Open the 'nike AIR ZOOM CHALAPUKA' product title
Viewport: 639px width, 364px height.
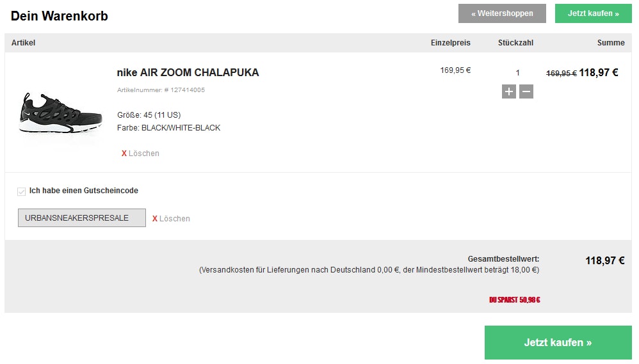(188, 72)
